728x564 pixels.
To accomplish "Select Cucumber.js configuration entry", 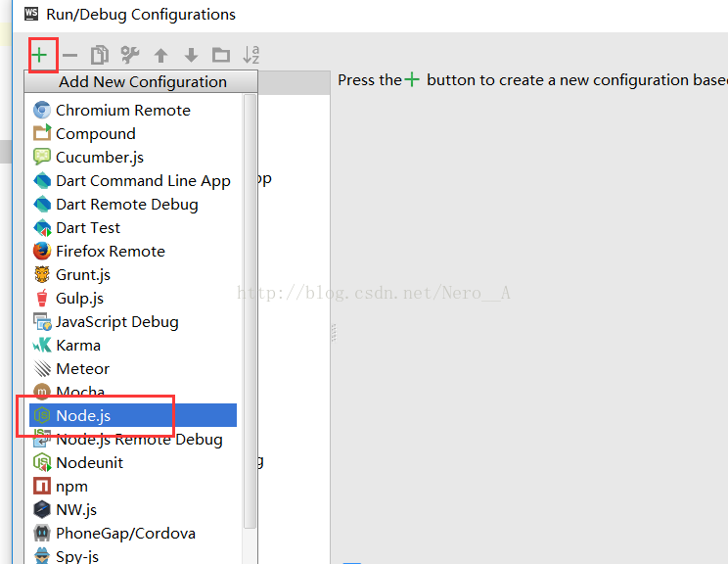I will click(x=135, y=157).
